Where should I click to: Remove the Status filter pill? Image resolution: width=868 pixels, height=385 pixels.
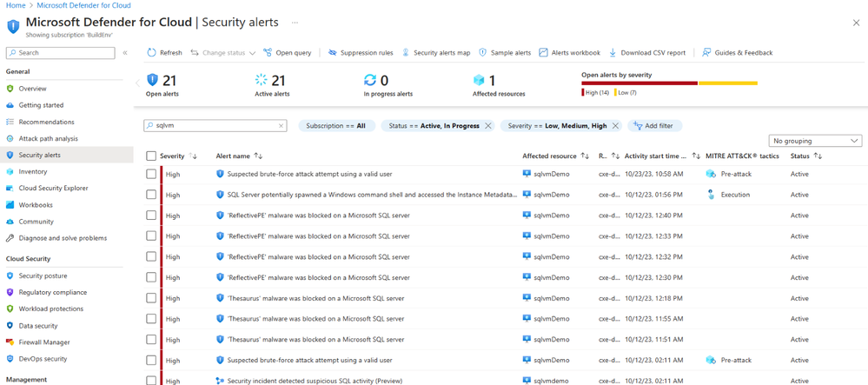pyautogui.click(x=487, y=126)
